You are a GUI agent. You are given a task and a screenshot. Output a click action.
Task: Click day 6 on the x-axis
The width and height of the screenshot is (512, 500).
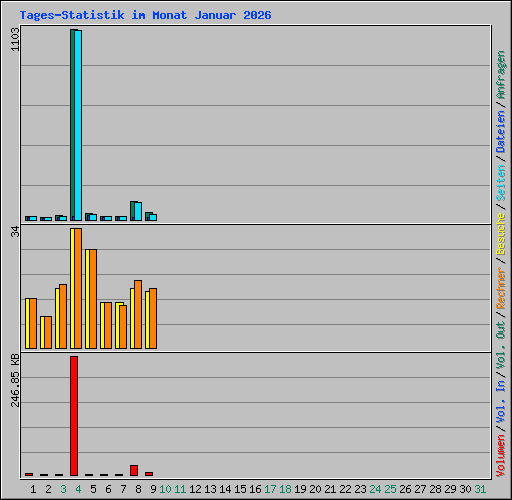click(x=108, y=489)
